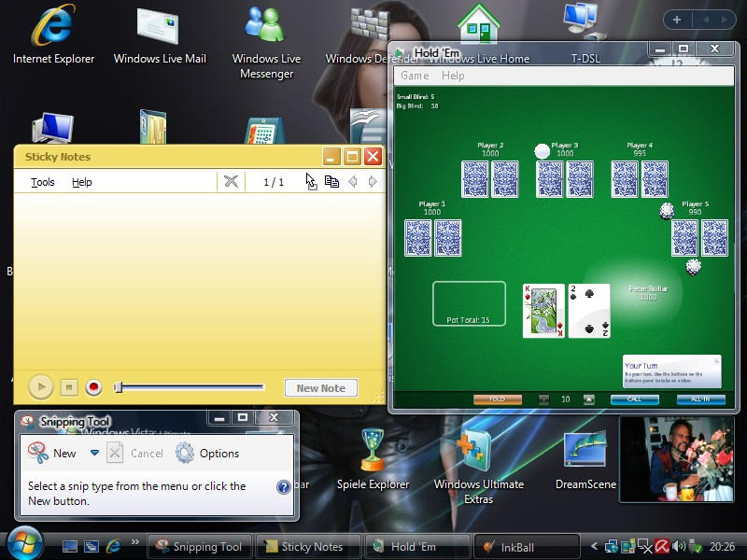This screenshot has height=560, width=747.
Task: Switch to InkBall taskbar button
Action: (x=527, y=547)
